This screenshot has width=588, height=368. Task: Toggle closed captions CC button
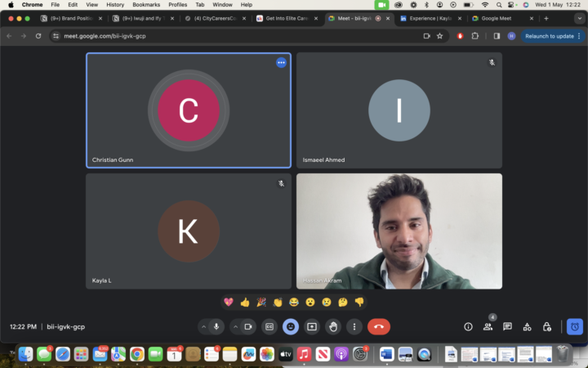coord(269,326)
